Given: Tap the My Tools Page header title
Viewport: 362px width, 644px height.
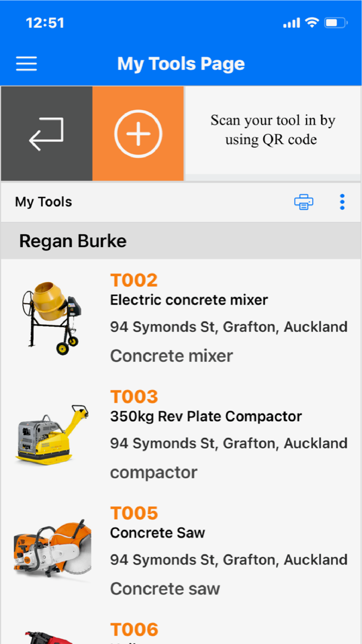Looking at the screenshot, I should 181,64.
